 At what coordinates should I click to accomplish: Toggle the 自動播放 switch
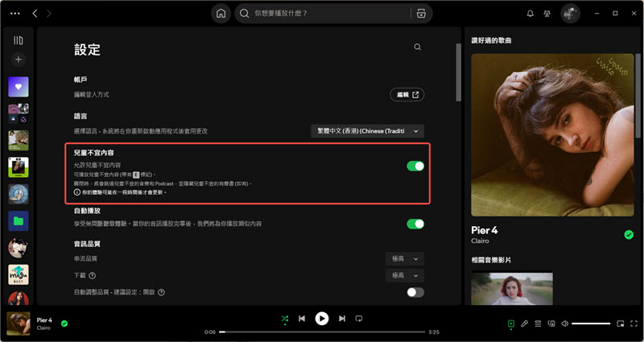click(x=415, y=224)
